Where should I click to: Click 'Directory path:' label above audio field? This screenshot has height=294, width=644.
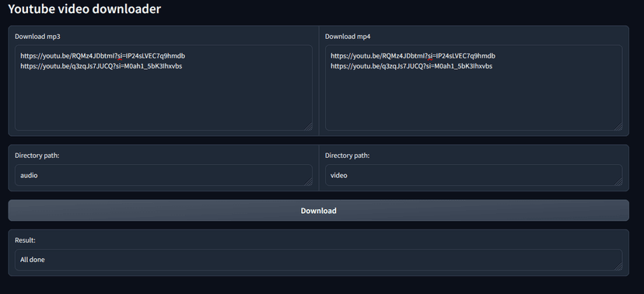(x=37, y=156)
